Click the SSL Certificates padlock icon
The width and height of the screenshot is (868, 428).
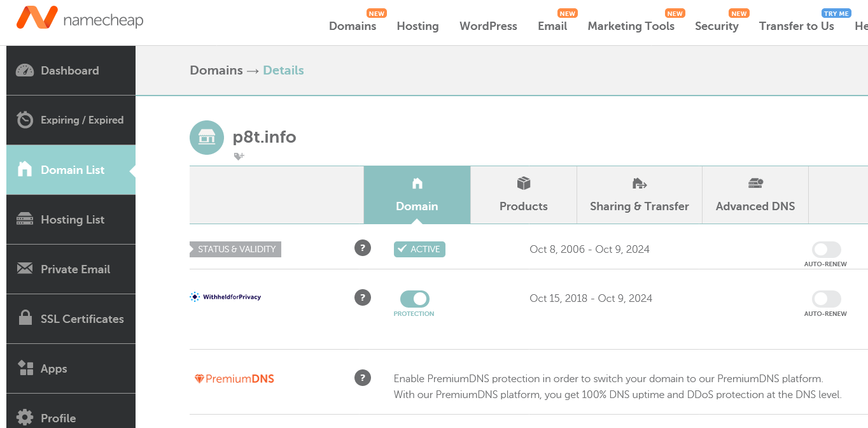(x=25, y=318)
